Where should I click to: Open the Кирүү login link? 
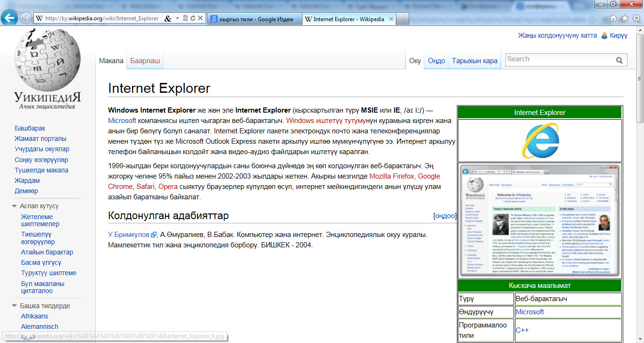pos(619,35)
